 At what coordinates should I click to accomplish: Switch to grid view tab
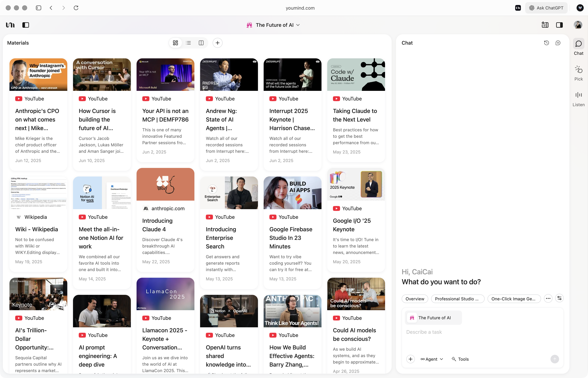tap(175, 43)
